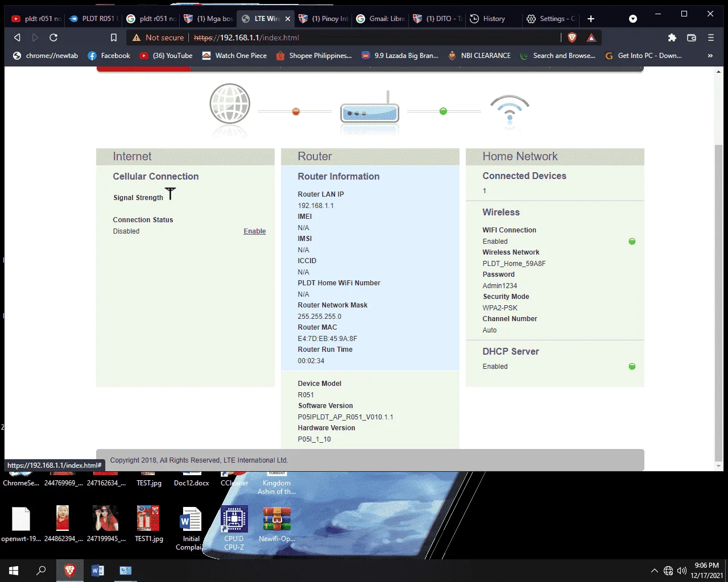Click the globe Internet icon
The height and width of the screenshot is (582, 728).
230,104
